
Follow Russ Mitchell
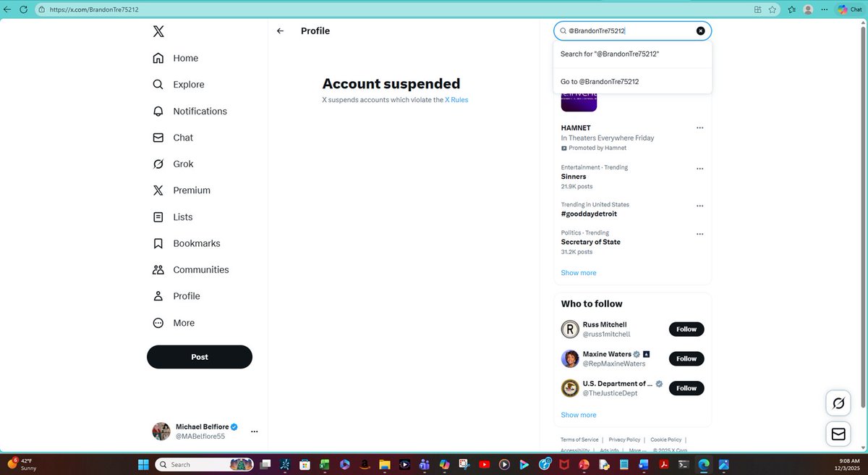(686, 329)
